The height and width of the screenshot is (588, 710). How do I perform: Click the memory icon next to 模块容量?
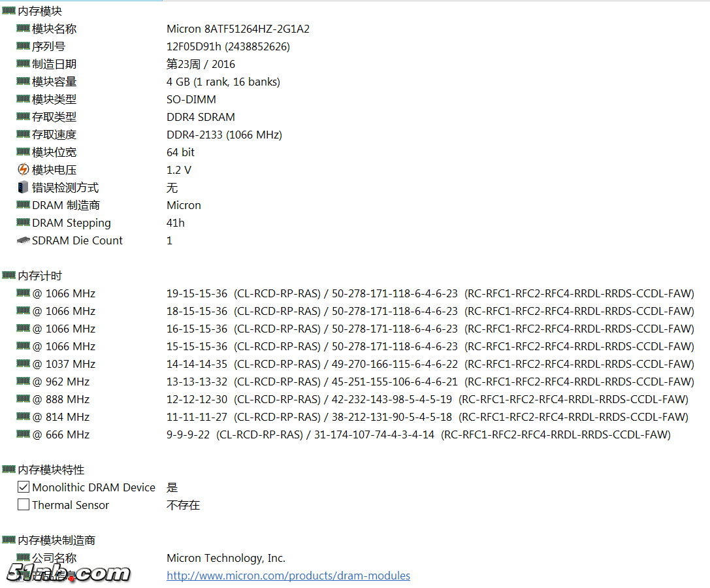coord(23,81)
